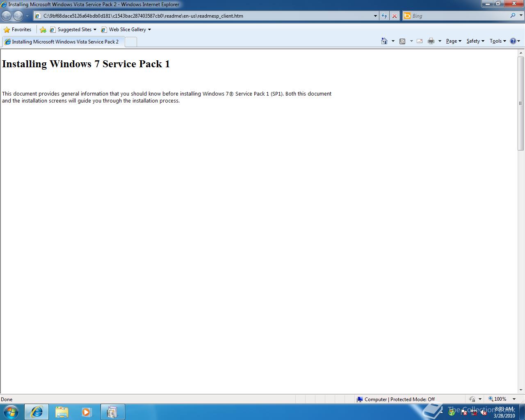Click the heading Installing Windows 7 Service Pack 1
The width and height of the screenshot is (525, 420).
click(86, 64)
